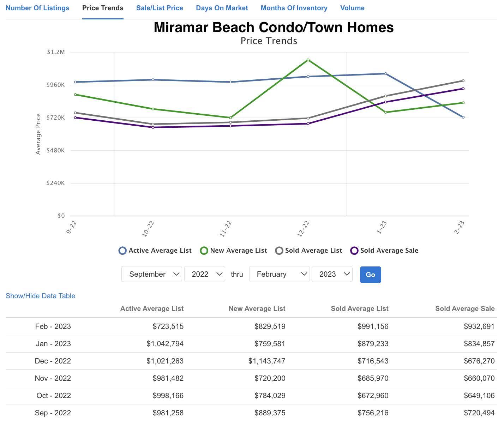Click the Active Average List point at 1-23
Image resolution: width=504 pixels, height=439 pixels.
(385, 74)
